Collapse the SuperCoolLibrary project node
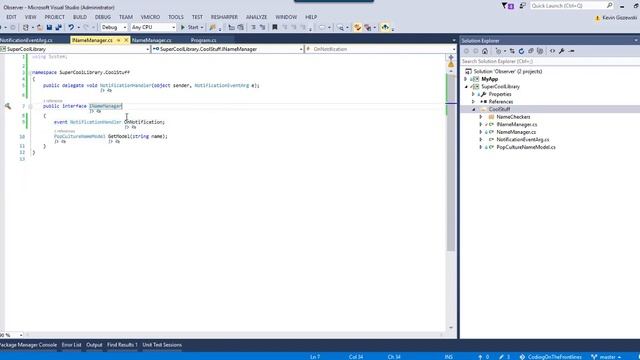Image resolution: width=640 pixels, height=360 pixels. pyautogui.click(x=466, y=87)
